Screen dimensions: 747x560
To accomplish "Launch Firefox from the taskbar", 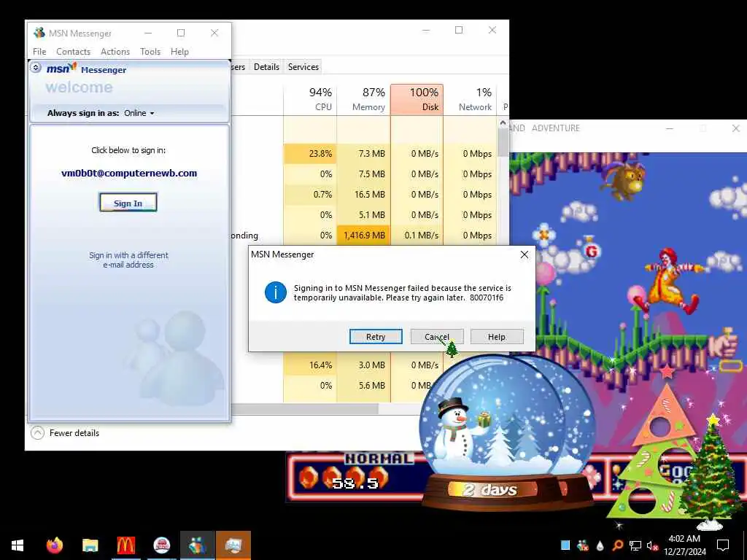I will (54, 545).
